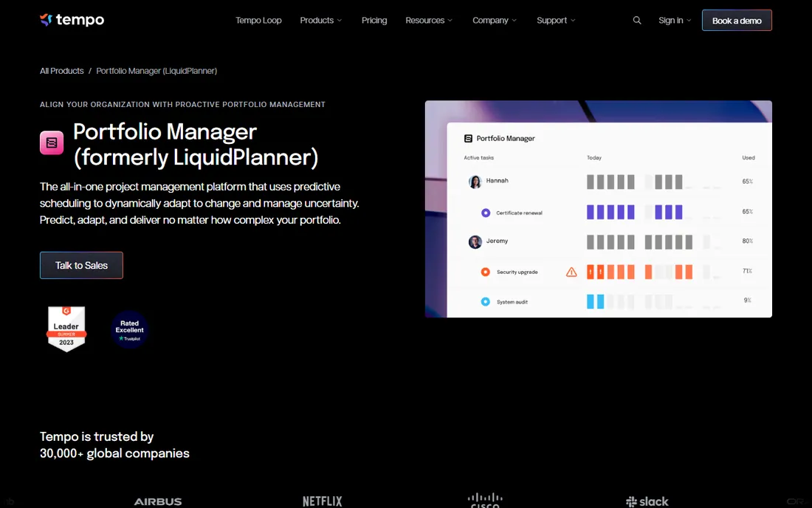Viewport: 812px width, 508px height.
Task: Click the Cisco logo
Action: 485,500
